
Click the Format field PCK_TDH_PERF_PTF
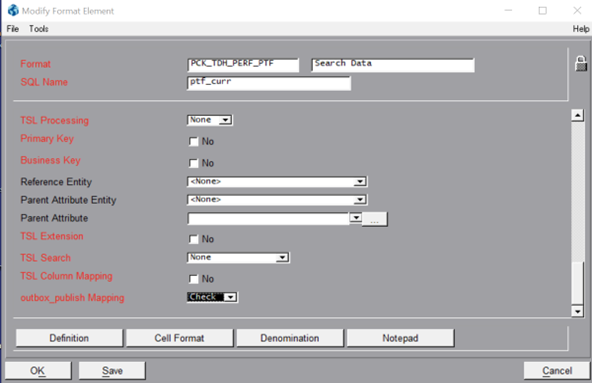point(243,65)
